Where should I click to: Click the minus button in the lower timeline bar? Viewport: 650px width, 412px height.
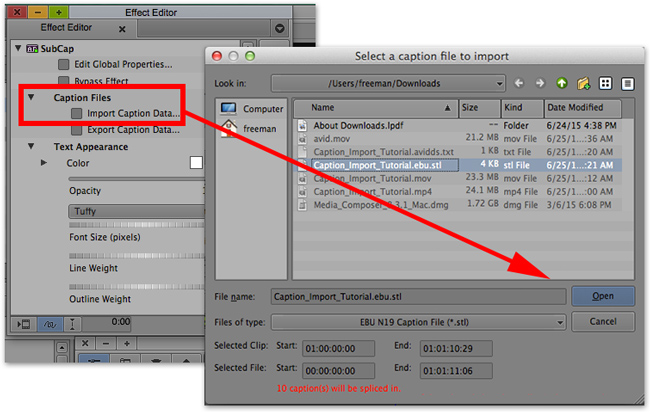[x=106, y=344]
